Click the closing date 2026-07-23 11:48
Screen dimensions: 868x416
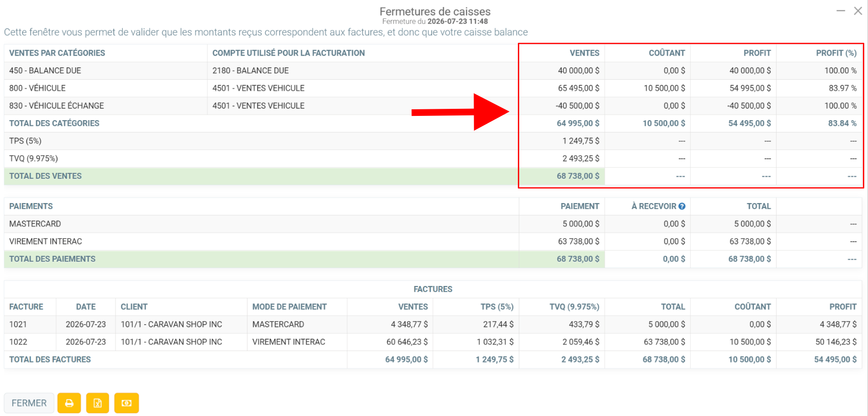(x=458, y=21)
